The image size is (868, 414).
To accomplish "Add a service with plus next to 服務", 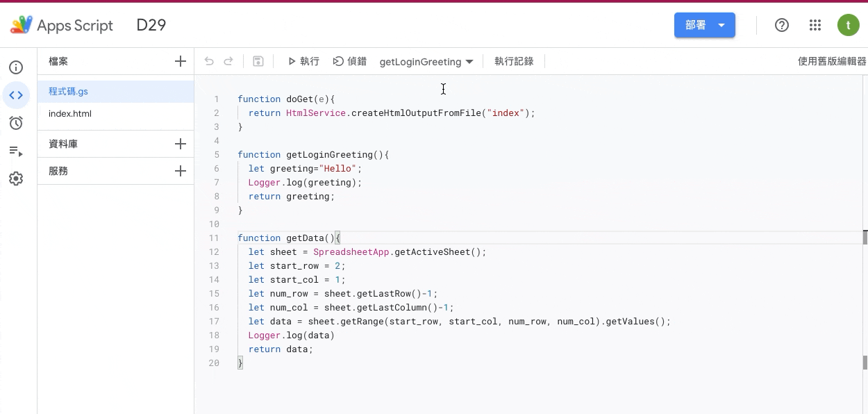I will [181, 171].
